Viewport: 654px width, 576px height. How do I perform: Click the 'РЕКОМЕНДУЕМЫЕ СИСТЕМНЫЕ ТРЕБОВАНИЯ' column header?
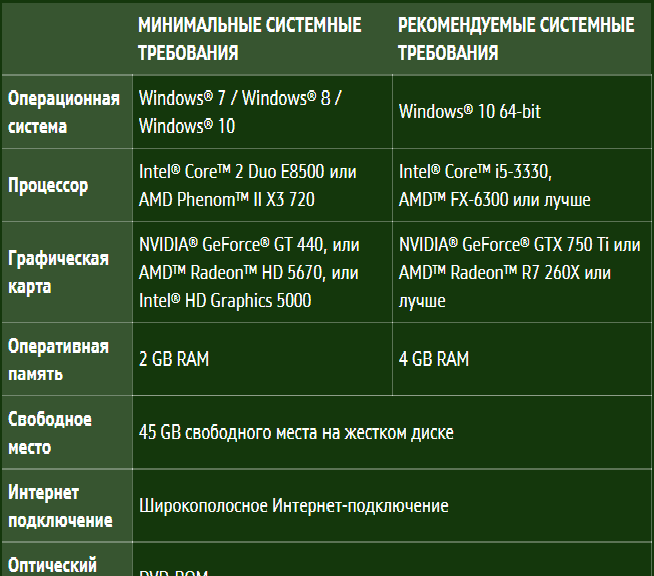522,39
